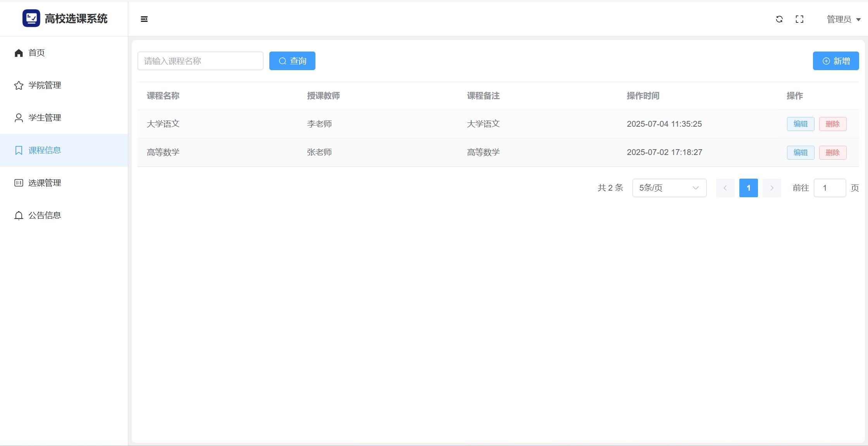Expand the 5条/页 page size selector
This screenshot has width=868, height=446.
(x=669, y=188)
